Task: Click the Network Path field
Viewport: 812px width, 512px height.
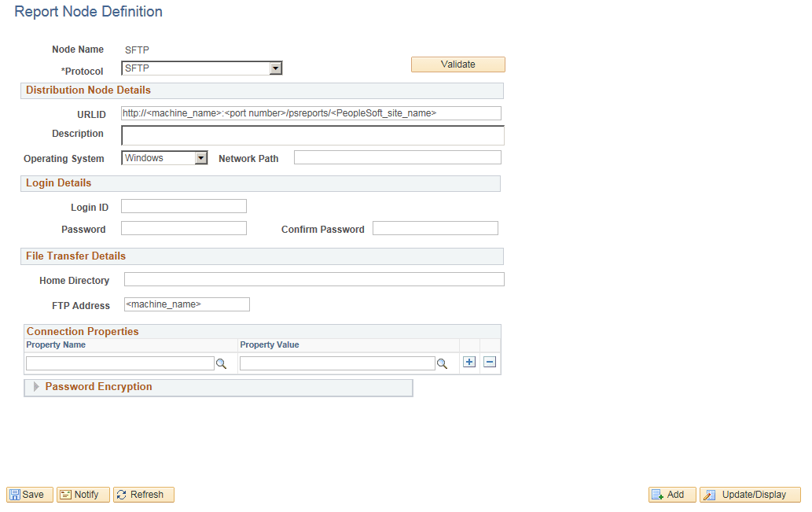Action: coord(397,157)
